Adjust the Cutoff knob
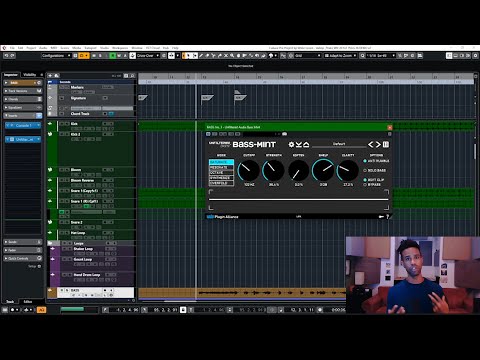 (248, 170)
